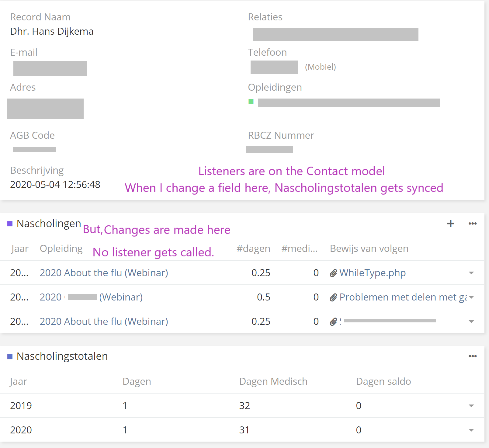The height and width of the screenshot is (448, 489).
Task: Expand row actions for the 2020 totals row
Action: pos(471,430)
